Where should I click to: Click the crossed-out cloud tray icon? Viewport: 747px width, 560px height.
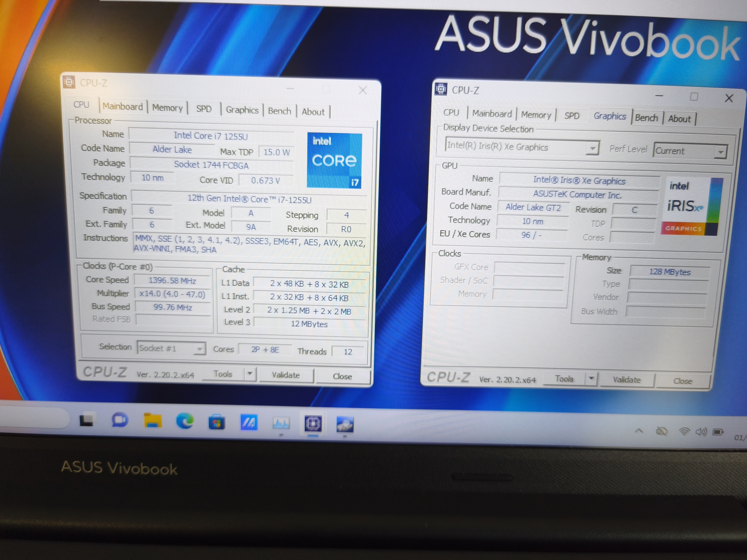(x=662, y=431)
